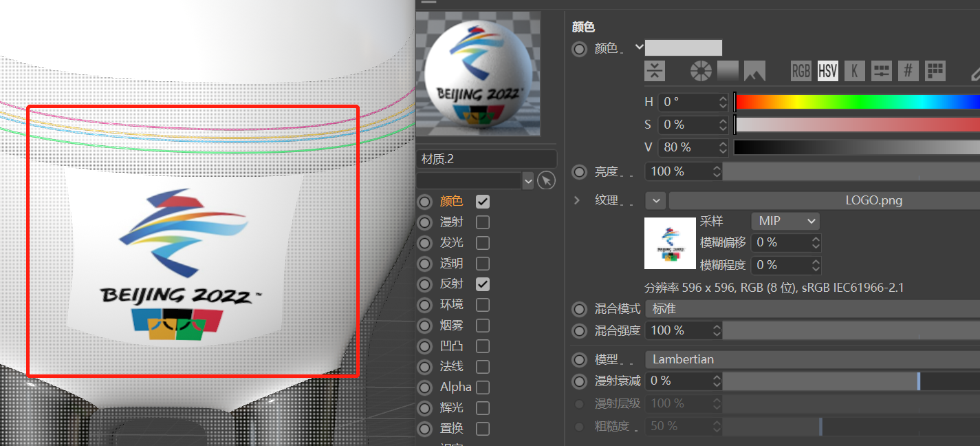Enable the 辉光 channel checkbox
The image size is (980, 446).
483,407
